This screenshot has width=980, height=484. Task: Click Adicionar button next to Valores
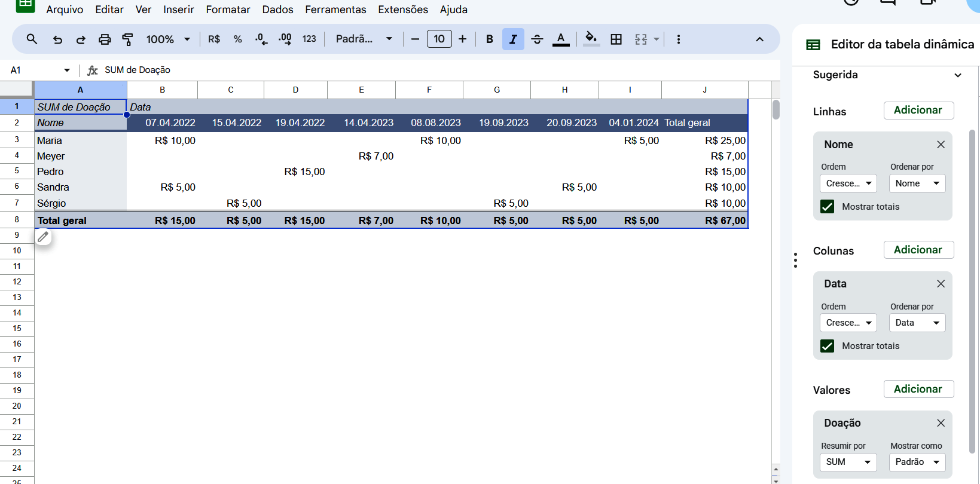point(918,389)
